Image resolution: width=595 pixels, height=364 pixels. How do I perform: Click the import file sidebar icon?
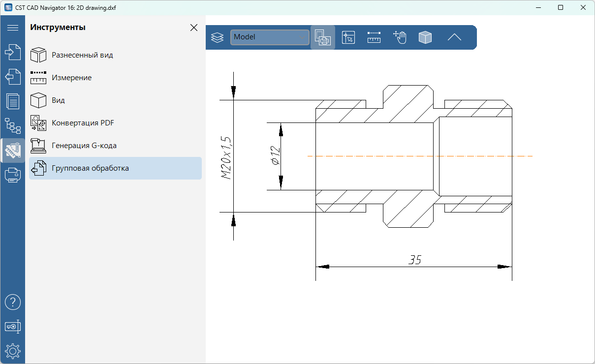12,52
